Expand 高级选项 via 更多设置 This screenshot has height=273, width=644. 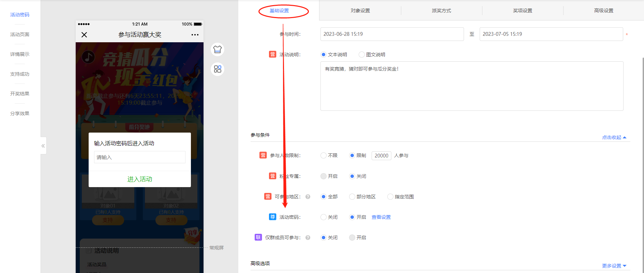tap(614, 266)
